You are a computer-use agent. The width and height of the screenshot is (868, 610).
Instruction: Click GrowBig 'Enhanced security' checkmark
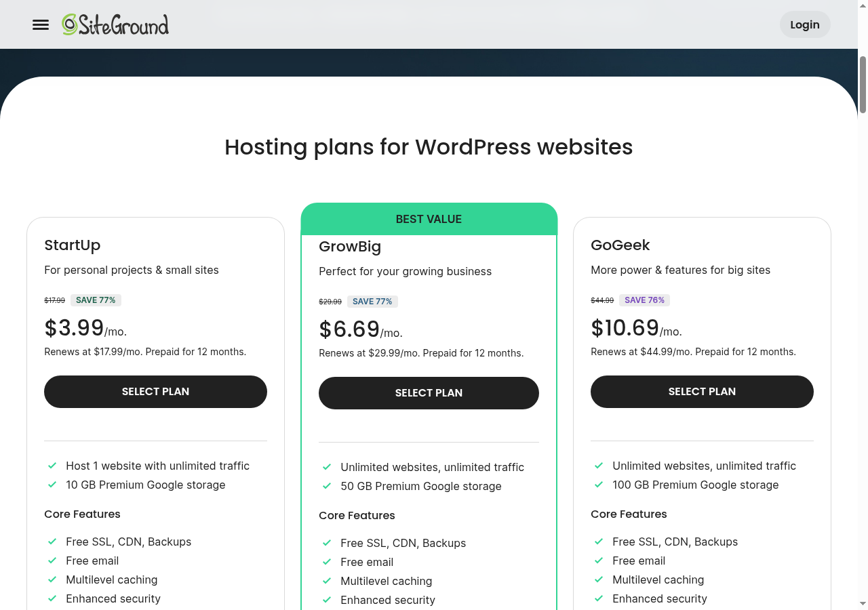[327, 600]
